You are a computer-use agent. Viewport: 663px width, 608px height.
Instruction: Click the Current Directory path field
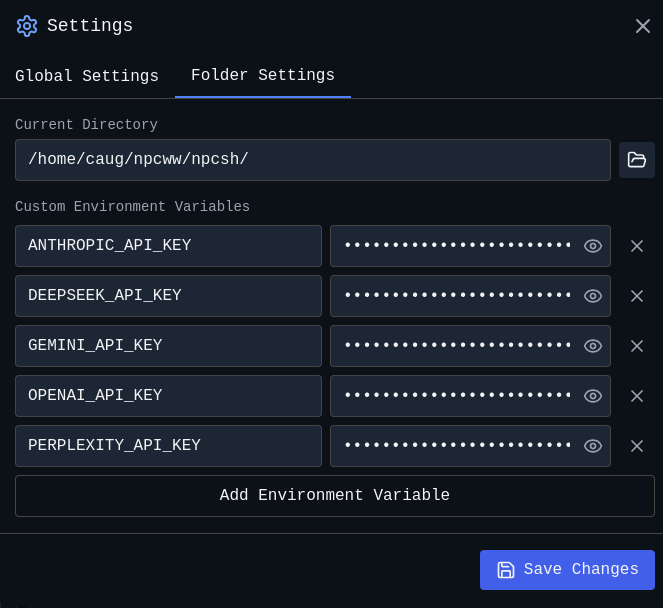(312, 160)
